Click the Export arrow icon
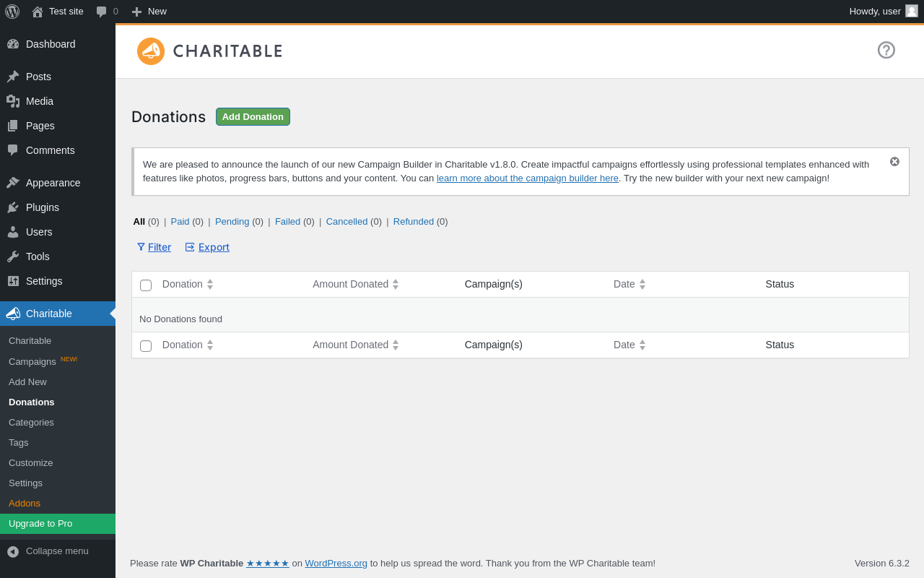 [x=190, y=247]
